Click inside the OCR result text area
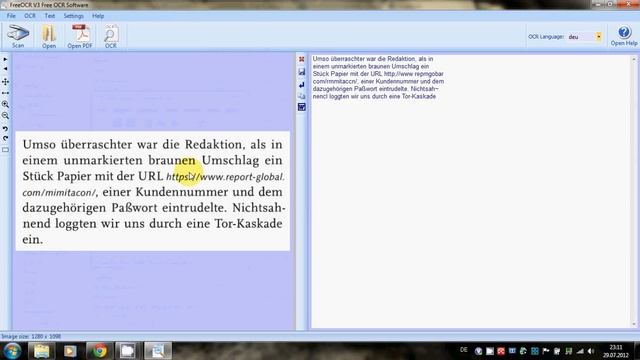This screenshot has width=640, height=360. click(471, 191)
